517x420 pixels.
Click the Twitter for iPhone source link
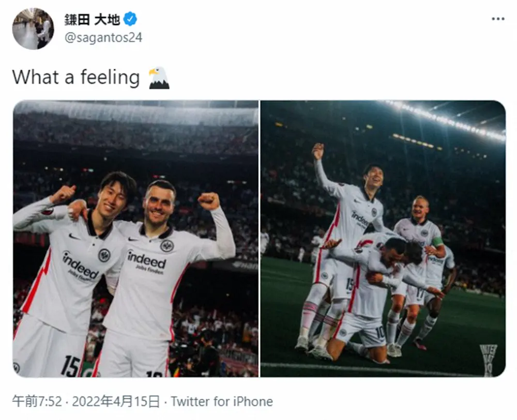tap(222, 401)
